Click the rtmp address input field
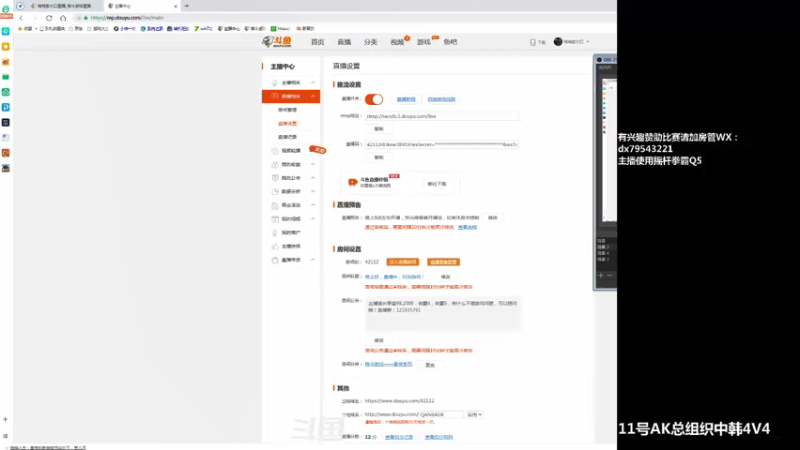The image size is (800, 450). coord(442,116)
